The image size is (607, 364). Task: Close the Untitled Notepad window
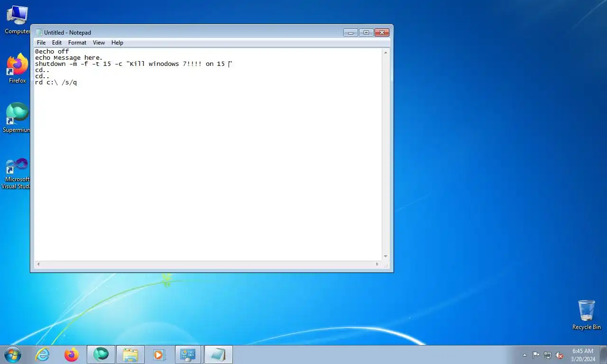pyautogui.click(x=382, y=32)
